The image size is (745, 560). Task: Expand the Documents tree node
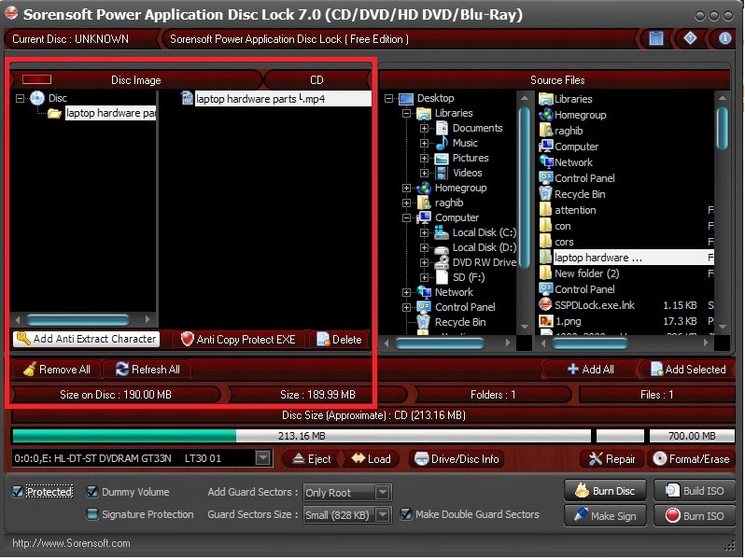[x=424, y=128]
